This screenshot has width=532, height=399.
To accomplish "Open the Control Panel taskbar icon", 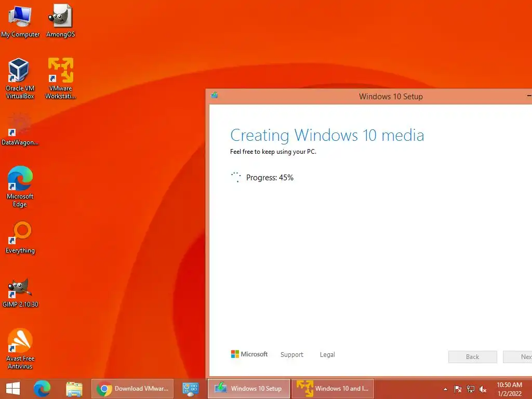I will click(190, 389).
